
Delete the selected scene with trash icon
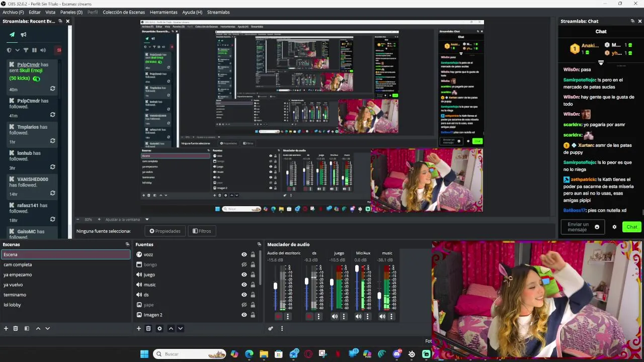(16, 328)
